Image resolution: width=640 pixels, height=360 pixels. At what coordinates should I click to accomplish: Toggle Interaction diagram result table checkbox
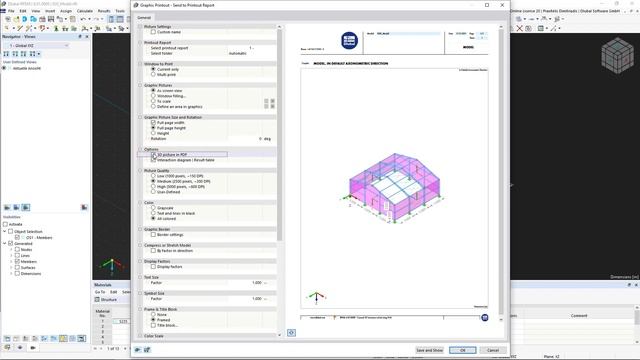153,160
